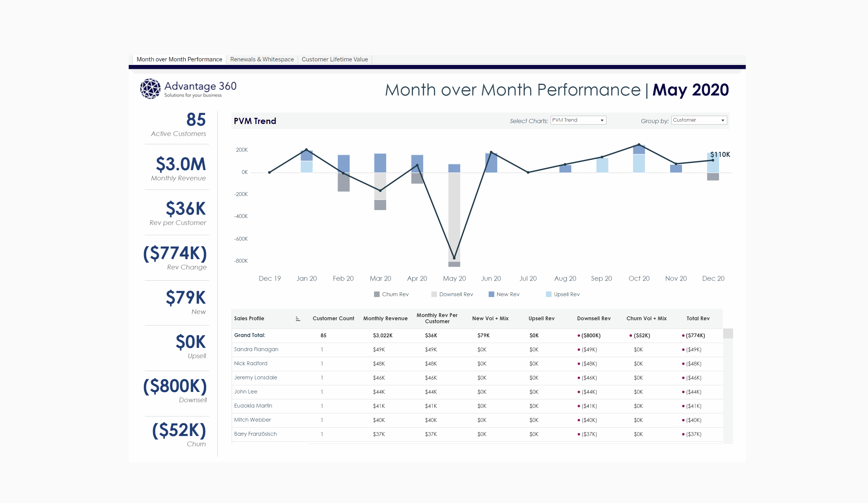Image resolution: width=868 pixels, height=503 pixels.
Task: Click the Churn Rev legend swatch
Action: (377, 294)
